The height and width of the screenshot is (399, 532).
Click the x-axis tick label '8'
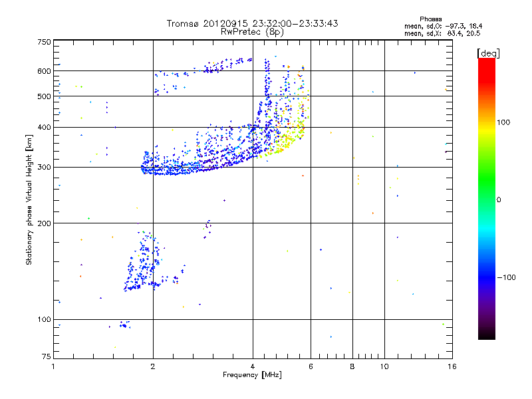(x=352, y=366)
